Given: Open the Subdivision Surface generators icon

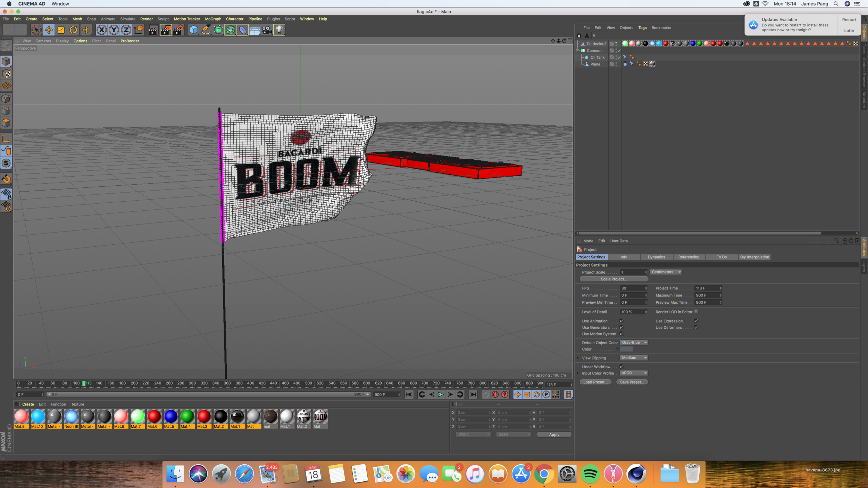Looking at the screenshot, I should coord(218,30).
